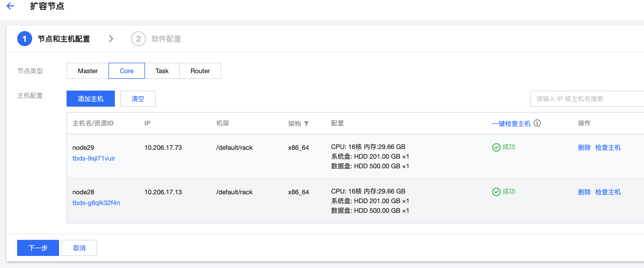Click the chevron between wizard steps
This screenshot has width=644, height=268.
point(111,39)
